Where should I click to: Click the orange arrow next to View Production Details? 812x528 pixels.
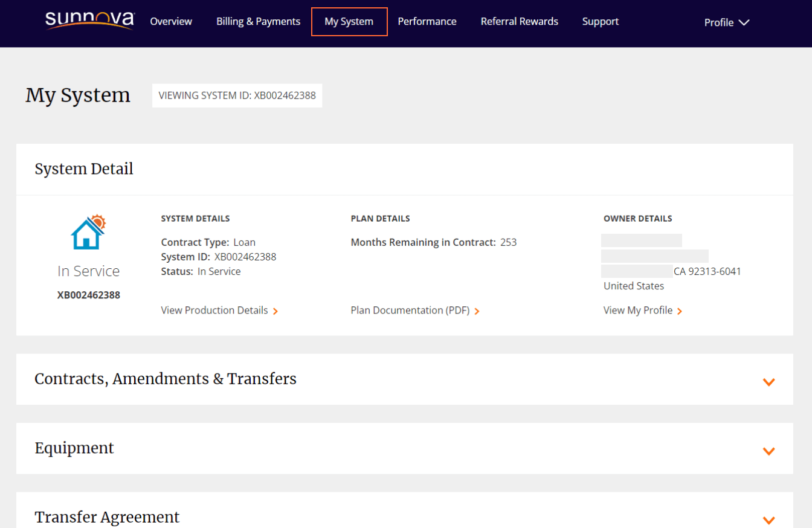tap(275, 311)
